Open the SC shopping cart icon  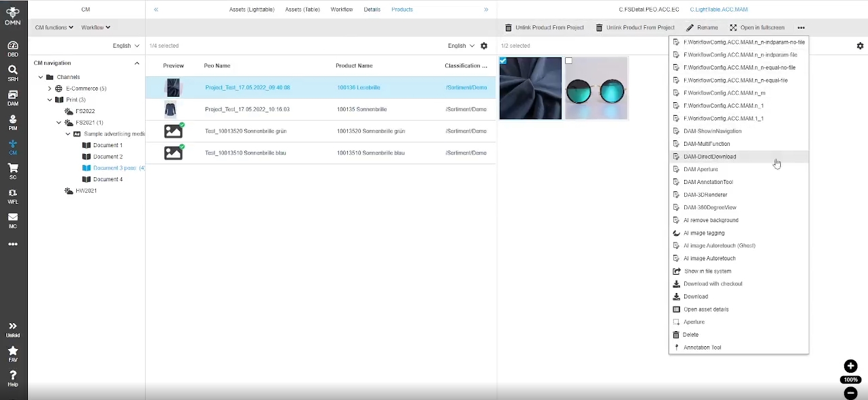click(x=13, y=171)
